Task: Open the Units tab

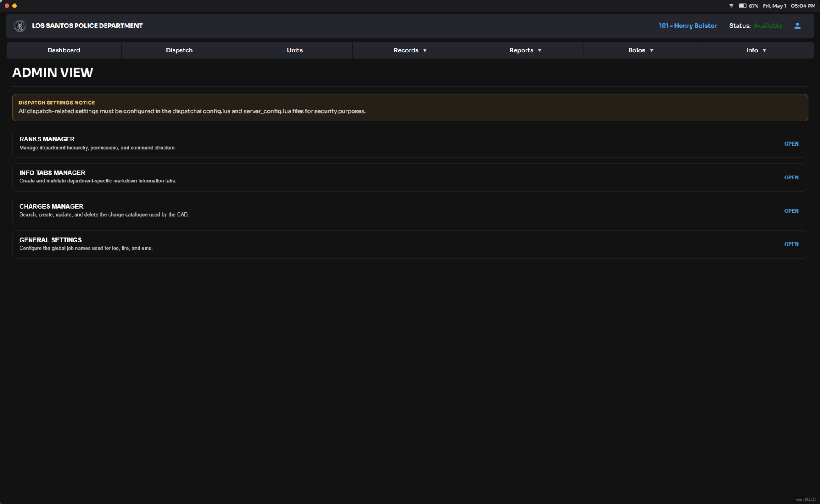Action: 295,50
